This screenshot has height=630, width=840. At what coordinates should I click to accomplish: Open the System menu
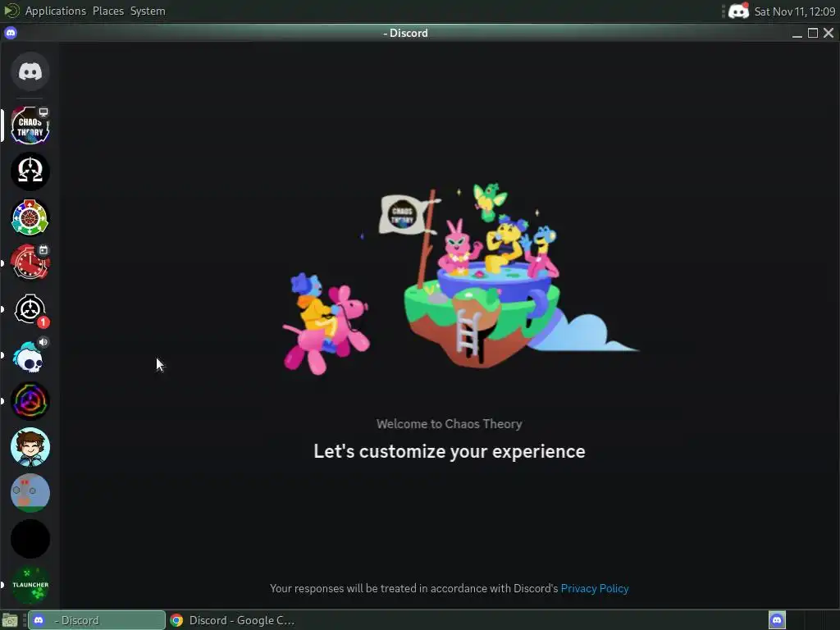click(148, 11)
